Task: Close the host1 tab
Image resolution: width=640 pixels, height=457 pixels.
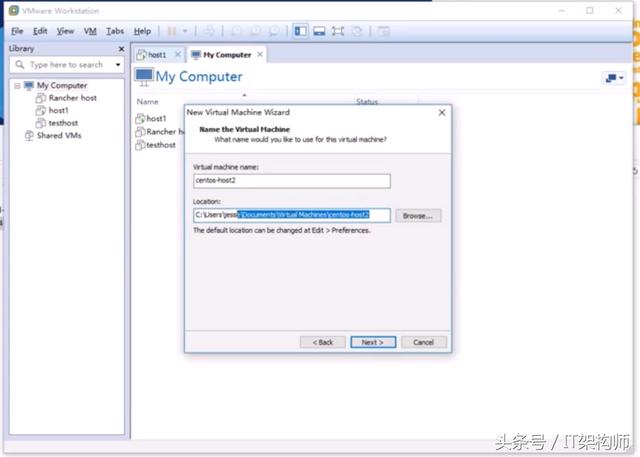Action: (x=178, y=54)
